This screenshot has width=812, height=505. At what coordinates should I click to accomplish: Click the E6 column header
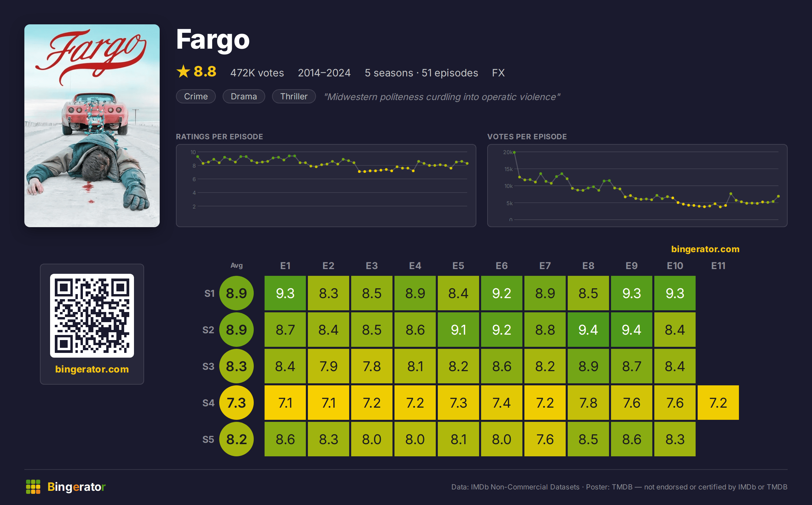[502, 266]
